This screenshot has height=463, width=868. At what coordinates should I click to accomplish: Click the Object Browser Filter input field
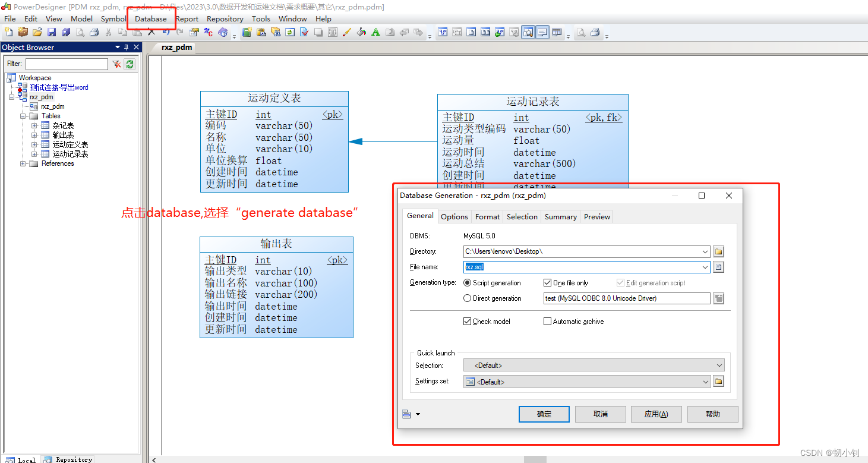pos(67,64)
